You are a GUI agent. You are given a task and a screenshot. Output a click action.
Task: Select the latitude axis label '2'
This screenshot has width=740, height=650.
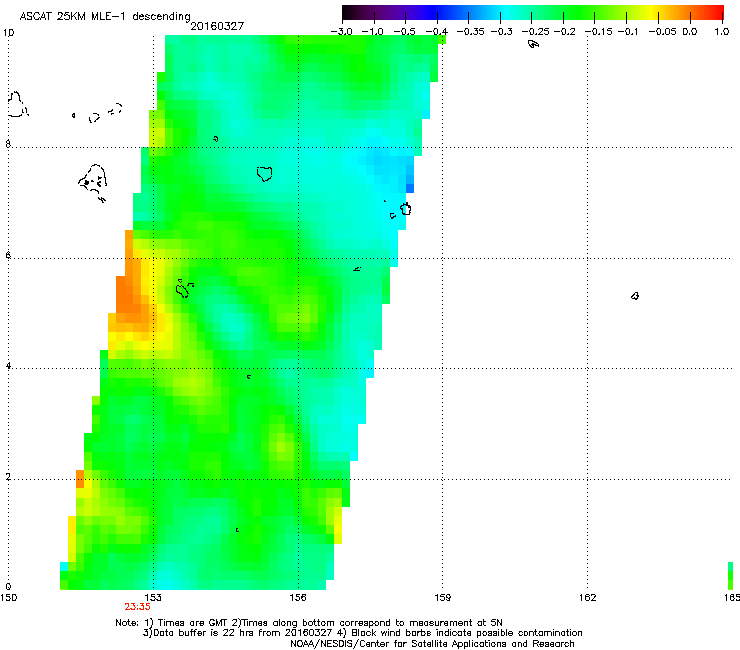(8, 476)
